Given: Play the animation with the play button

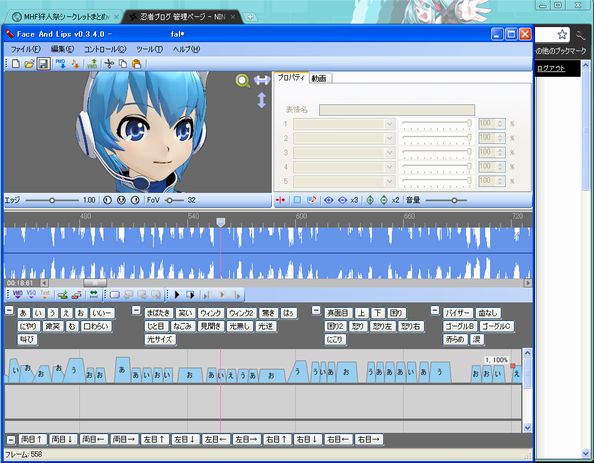Looking at the screenshot, I should pos(177,294).
